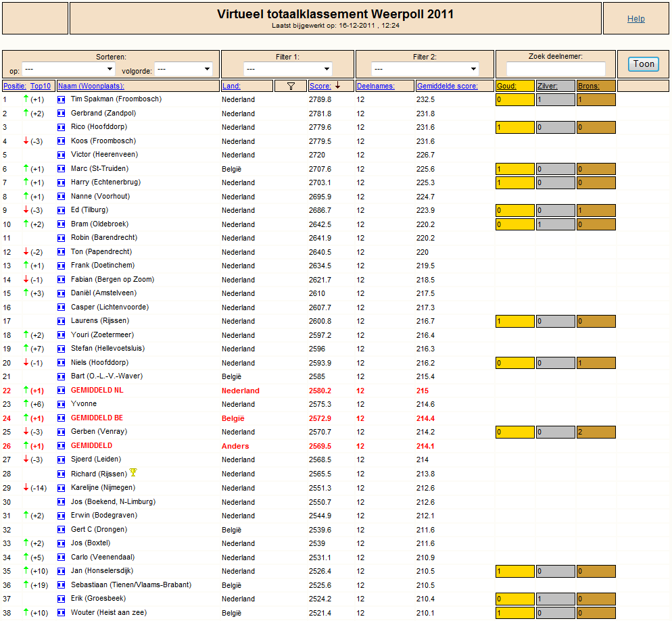This screenshot has height=621, width=672.
Task: Click the blue icon beside Victor (Heerenveen)
Action: click(x=62, y=155)
